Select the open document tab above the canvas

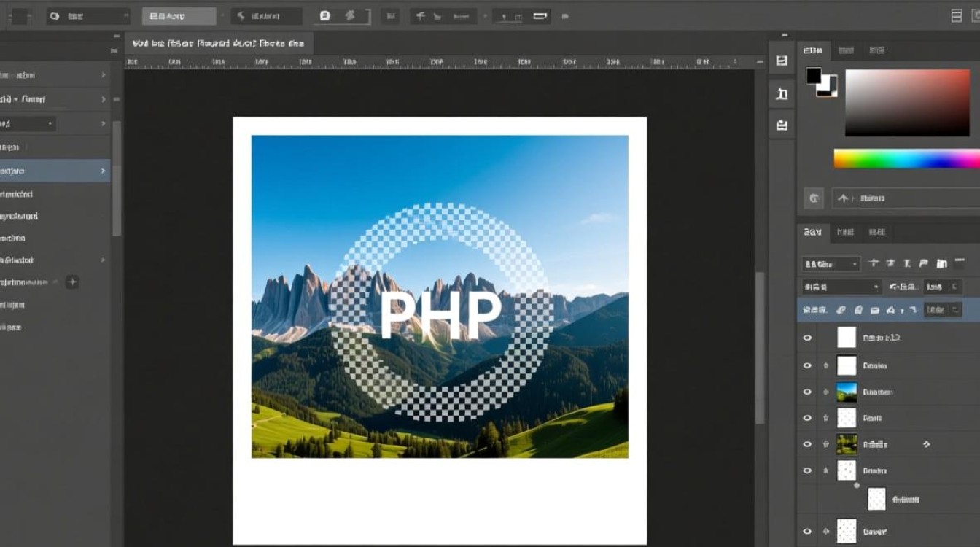pyautogui.click(x=219, y=44)
